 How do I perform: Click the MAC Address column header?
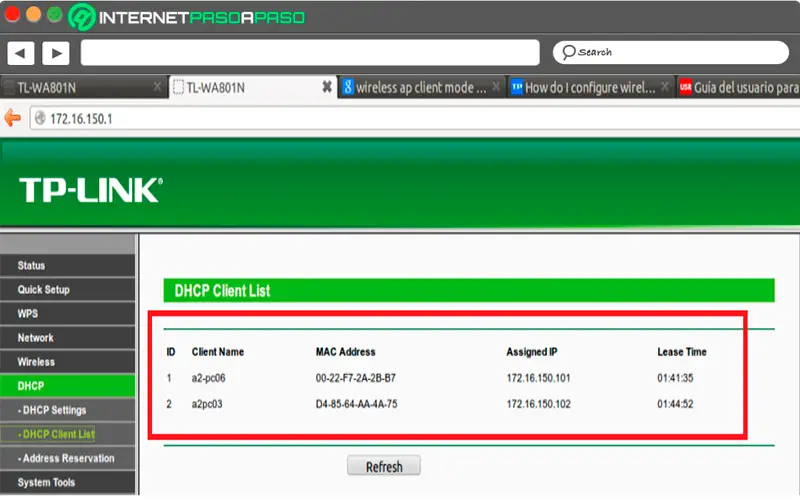coord(345,352)
